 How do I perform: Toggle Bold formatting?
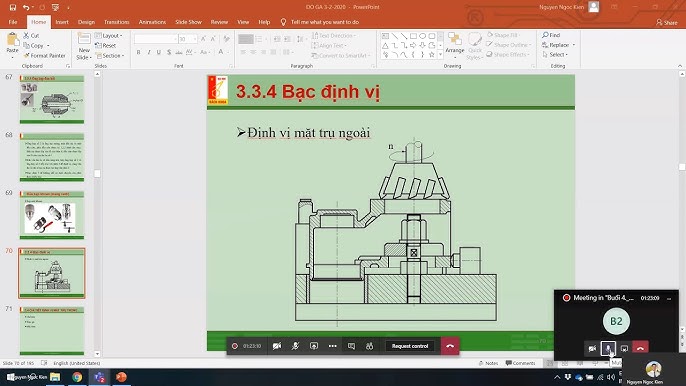coord(139,52)
